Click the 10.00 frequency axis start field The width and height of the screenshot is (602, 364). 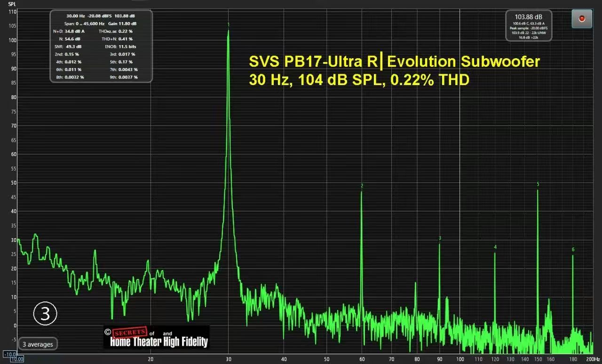(17, 359)
